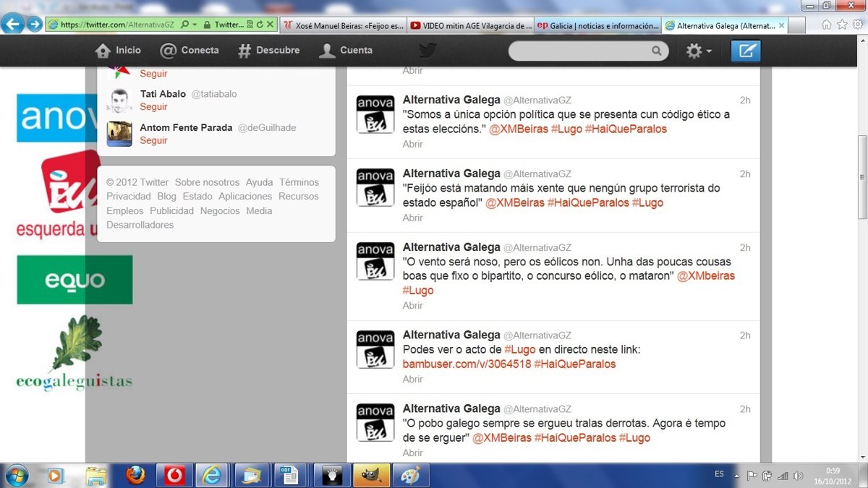Image resolution: width=868 pixels, height=488 pixels.
Task: Click the volume speaker icon in tray
Action: click(x=797, y=476)
